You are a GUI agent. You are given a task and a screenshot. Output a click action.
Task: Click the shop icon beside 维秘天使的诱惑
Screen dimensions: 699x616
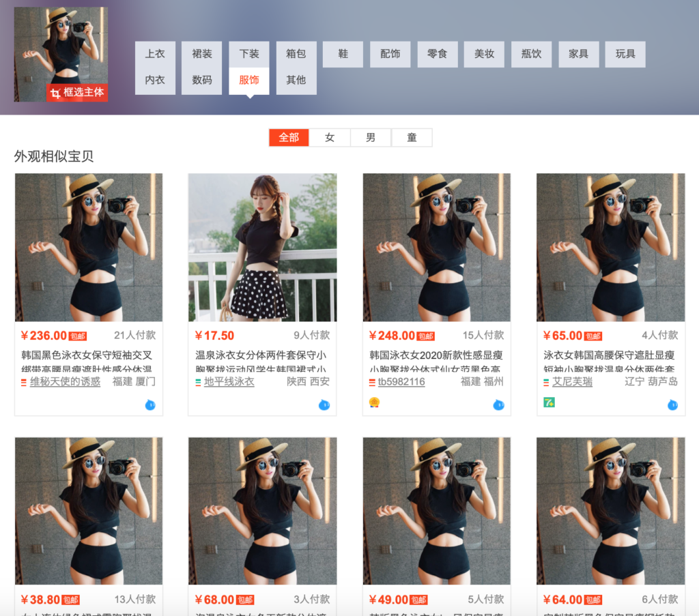click(x=24, y=382)
